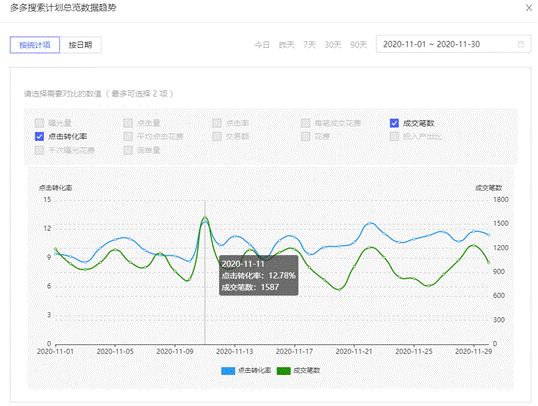The height and width of the screenshot is (406, 538).
Task: Click the right axis title 成交笔数
Action: click(489, 188)
